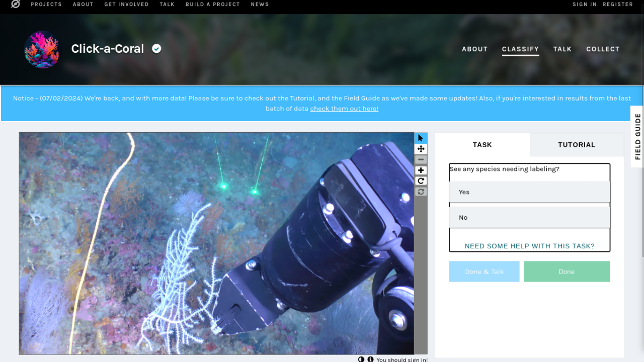This screenshot has width=644, height=362.
Task: Open the Zooniverse home logo
Action: click(x=16, y=4)
